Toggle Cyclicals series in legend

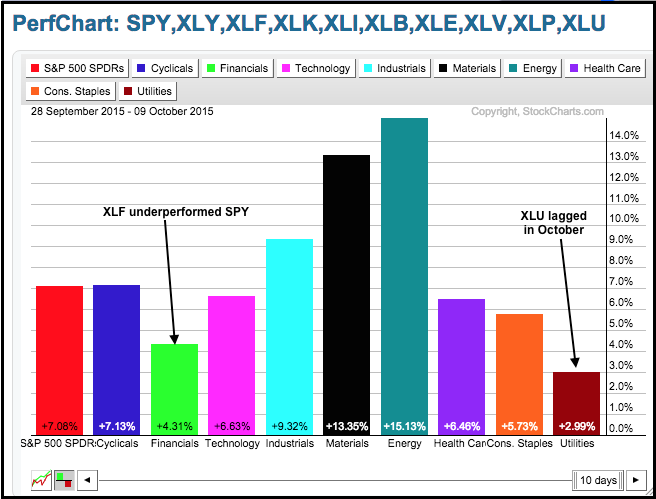(x=164, y=68)
